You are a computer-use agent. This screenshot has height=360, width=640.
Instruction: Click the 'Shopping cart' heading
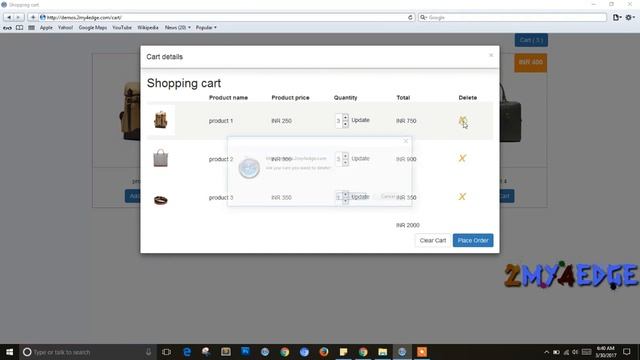(184, 83)
